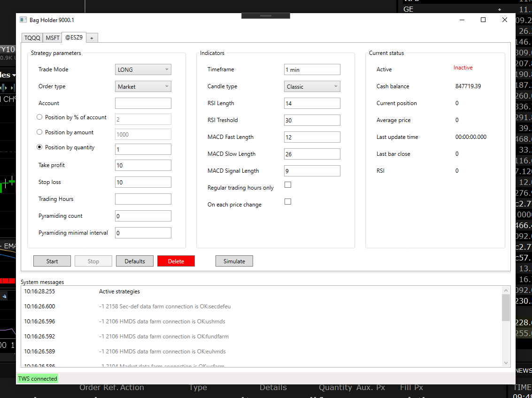Add a new strategy tab with plus

[92, 38]
